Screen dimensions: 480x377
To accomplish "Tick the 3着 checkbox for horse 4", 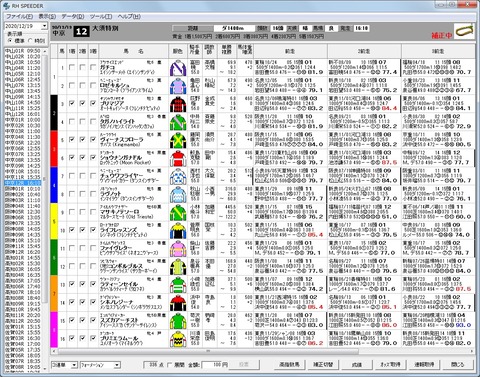I will [x=93, y=122].
